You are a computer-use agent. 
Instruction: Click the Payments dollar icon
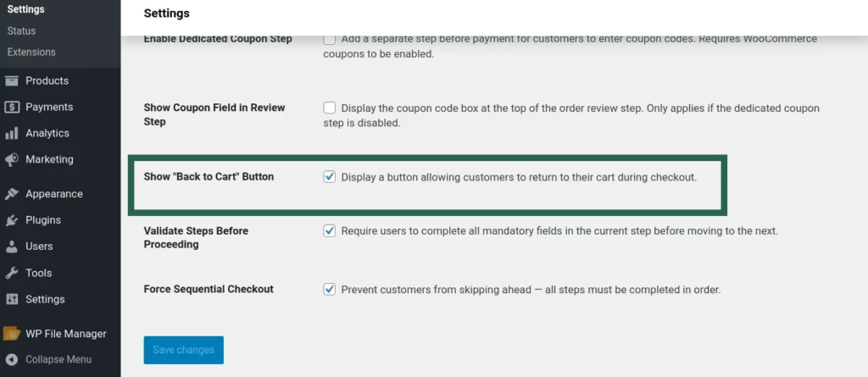coord(12,108)
